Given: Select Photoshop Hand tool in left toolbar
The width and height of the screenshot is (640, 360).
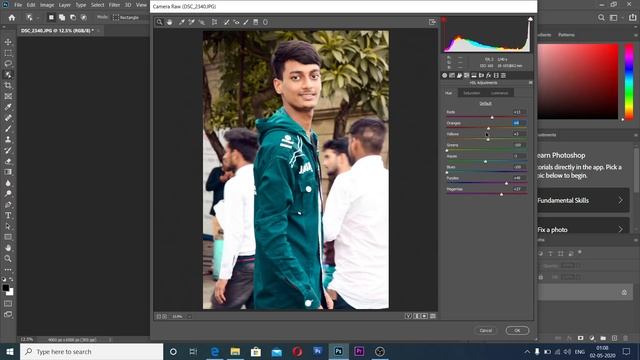Looking at the screenshot, I should 8,247.
